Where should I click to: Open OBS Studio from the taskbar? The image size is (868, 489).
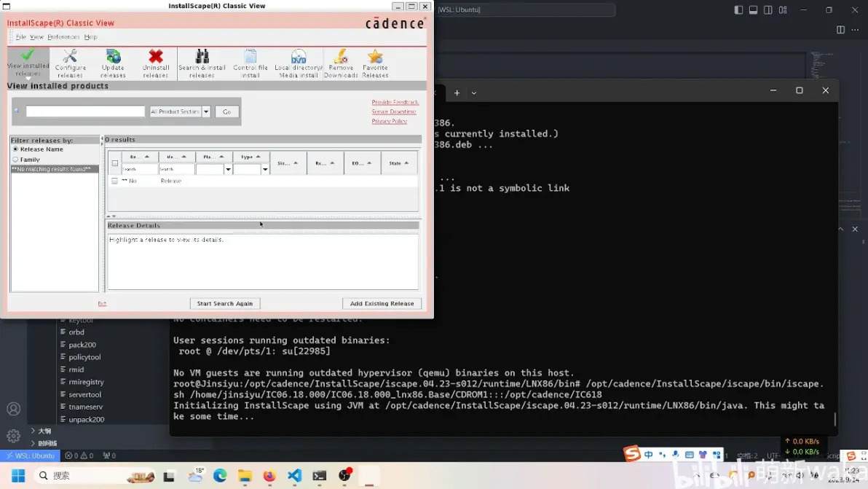click(344, 476)
